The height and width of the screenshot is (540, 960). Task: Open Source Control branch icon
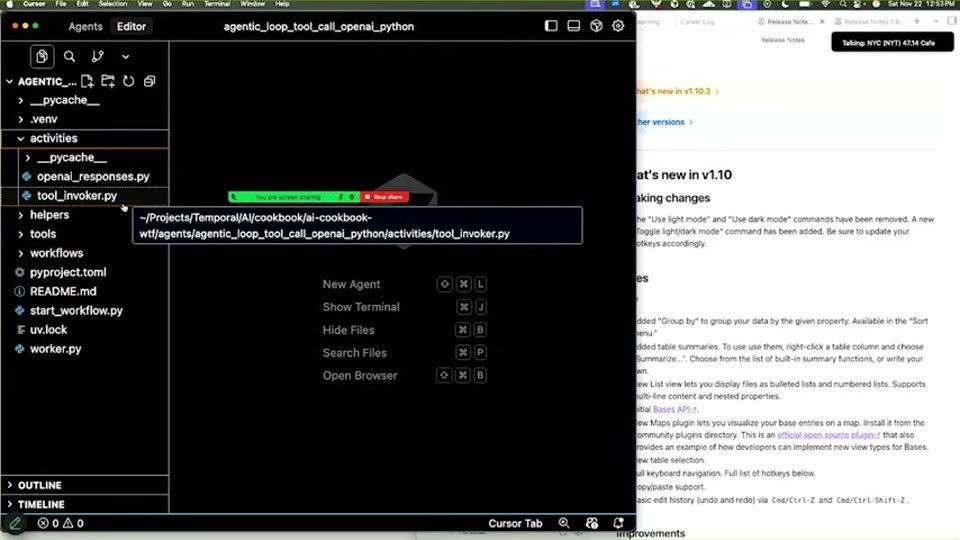(x=97, y=56)
